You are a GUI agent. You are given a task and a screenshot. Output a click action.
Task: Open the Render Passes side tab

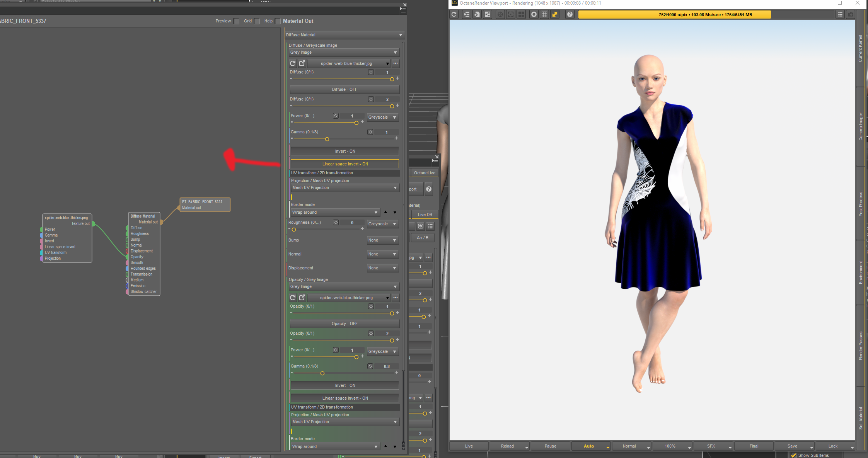point(861,346)
